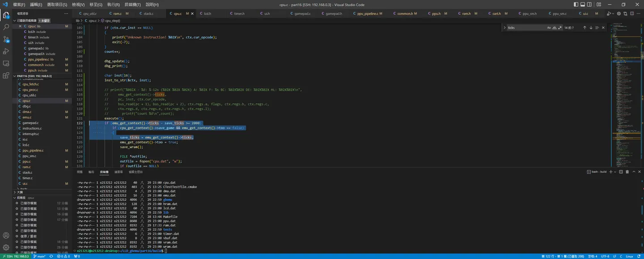Toggle regular expression search in find widget

tap(560, 28)
